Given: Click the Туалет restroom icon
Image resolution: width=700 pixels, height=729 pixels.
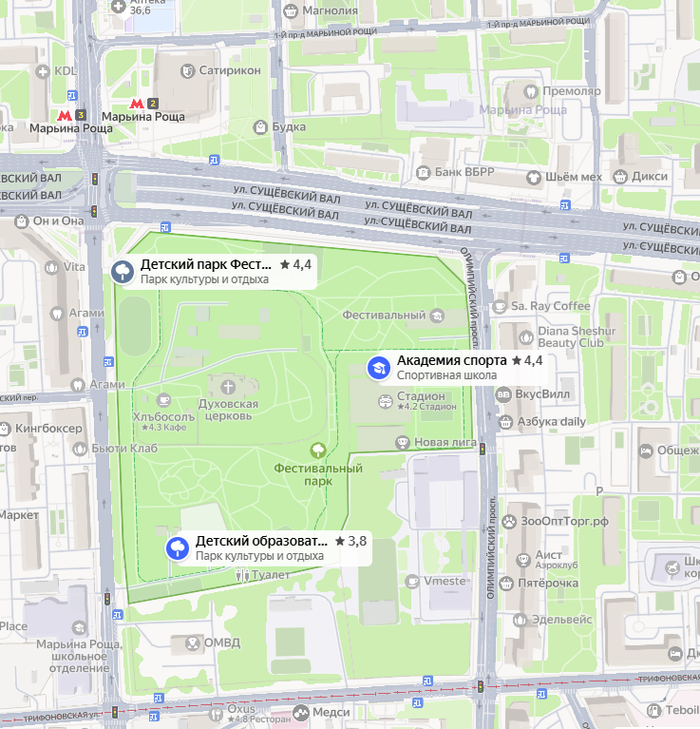Looking at the screenshot, I should pyautogui.click(x=242, y=576).
